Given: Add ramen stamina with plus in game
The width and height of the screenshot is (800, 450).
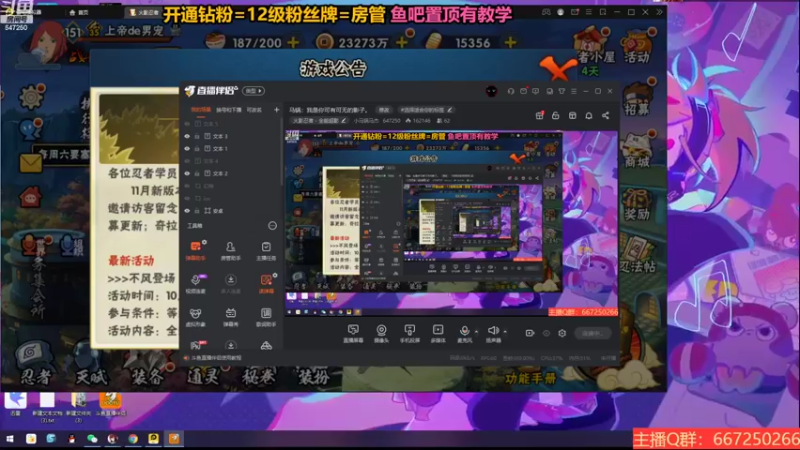Looking at the screenshot, I should pyautogui.click(x=293, y=42).
